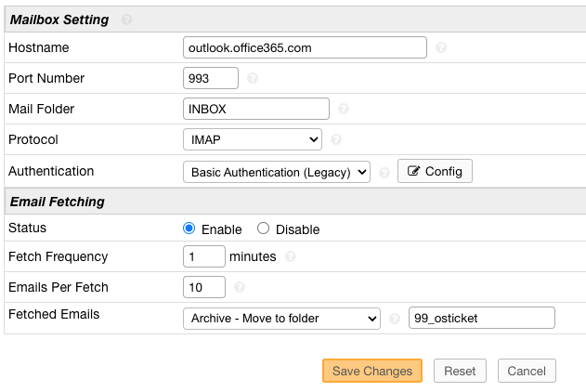Open the Archive - Move to folder dropdown

[x=281, y=318]
